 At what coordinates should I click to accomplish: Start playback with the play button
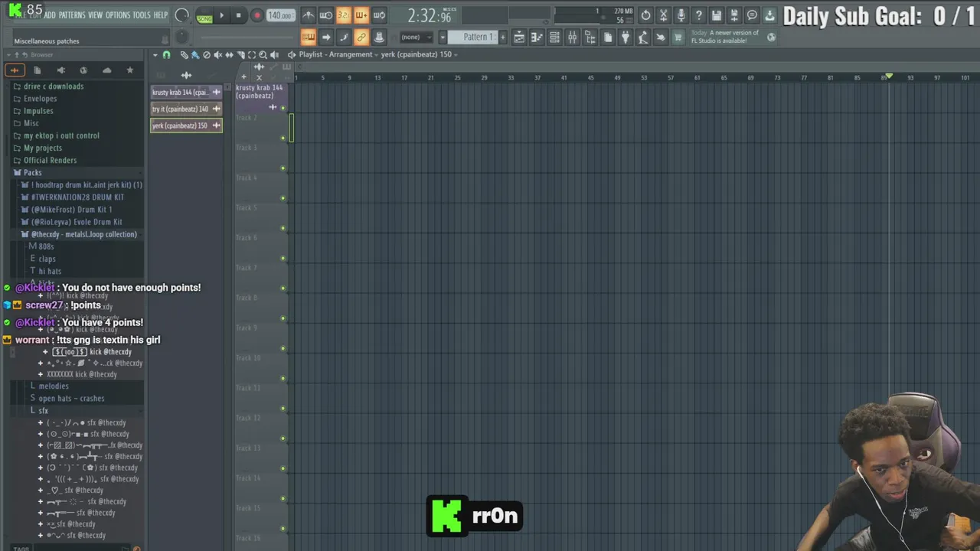[x=222, y=15]
